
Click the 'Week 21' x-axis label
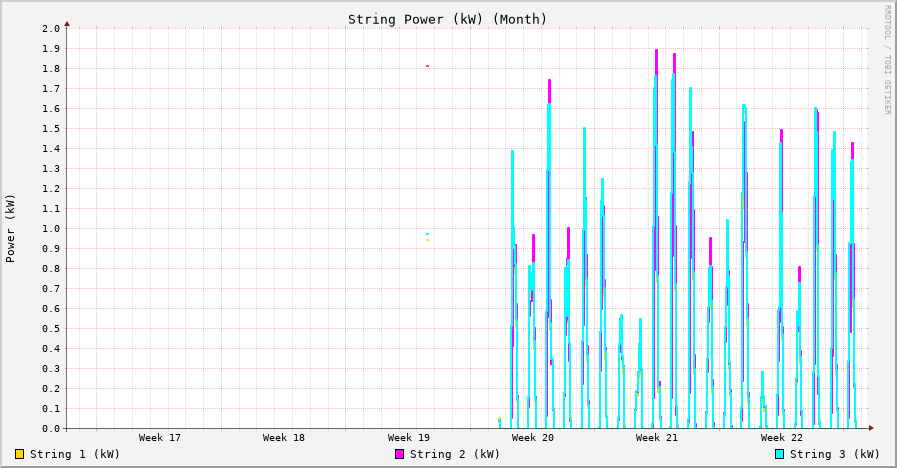[657, 438]
